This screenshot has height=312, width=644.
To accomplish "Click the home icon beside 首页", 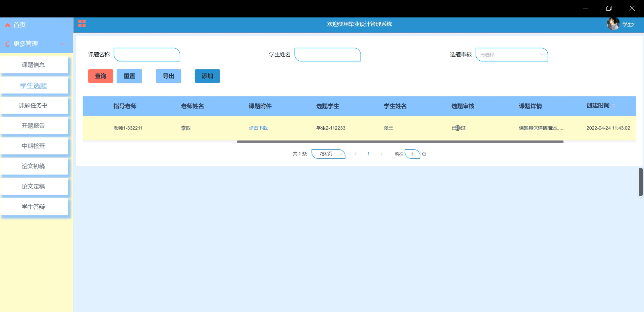I will [x=7, y=25].
